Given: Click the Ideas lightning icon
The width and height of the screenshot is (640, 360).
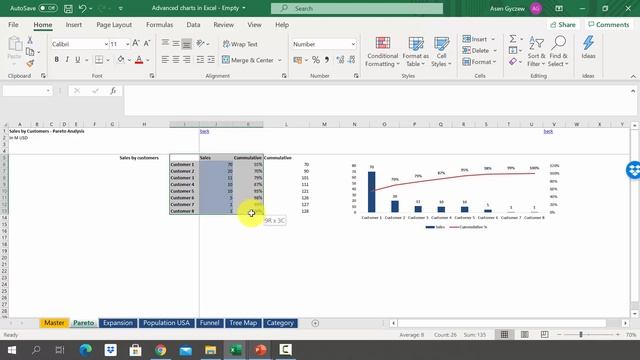Looking at the screenshot, I should (588, 47).
